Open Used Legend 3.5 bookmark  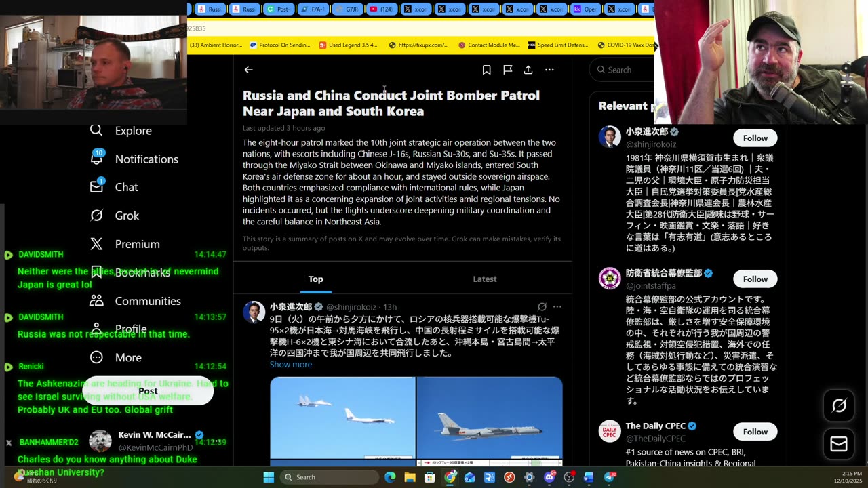point(349,45)
